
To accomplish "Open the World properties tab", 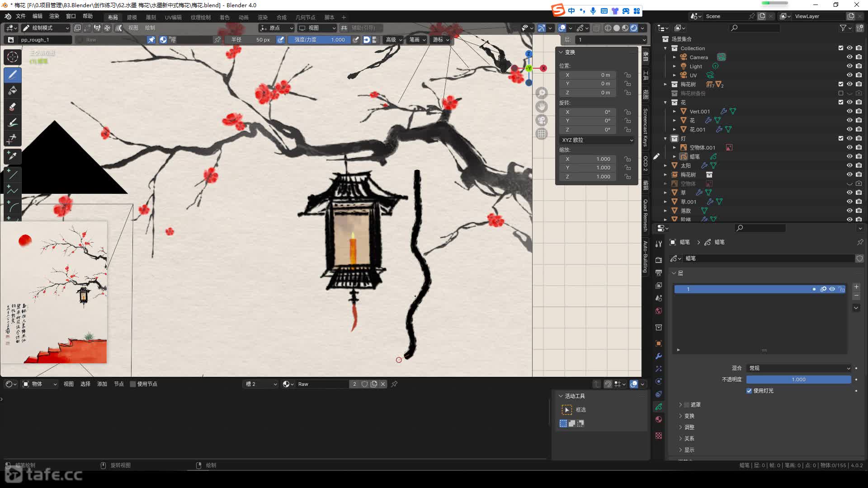I will click(x=659, y=310).
